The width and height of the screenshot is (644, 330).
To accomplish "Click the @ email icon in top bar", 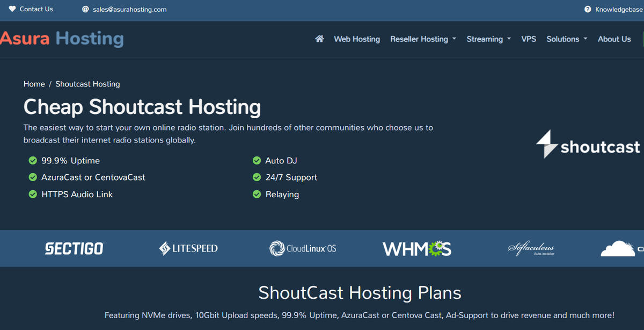I will click(x=85, y=9).
